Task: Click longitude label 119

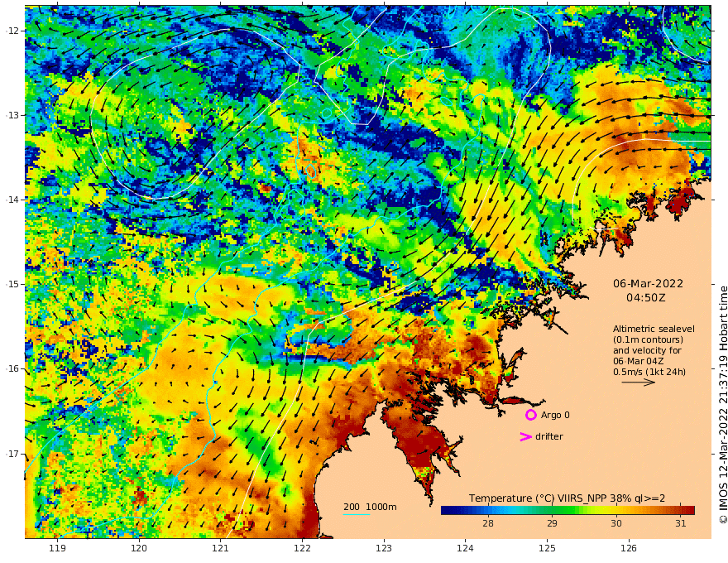Action: 57,548
